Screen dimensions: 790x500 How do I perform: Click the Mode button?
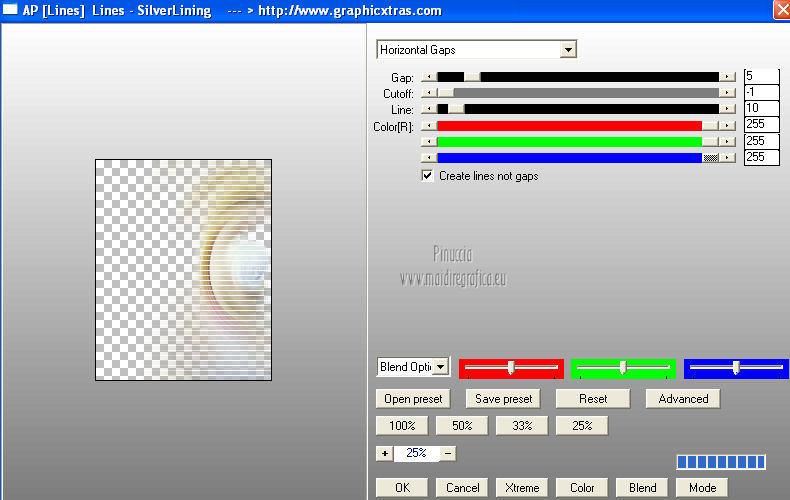pyautogui.click(x=702, y=487)
